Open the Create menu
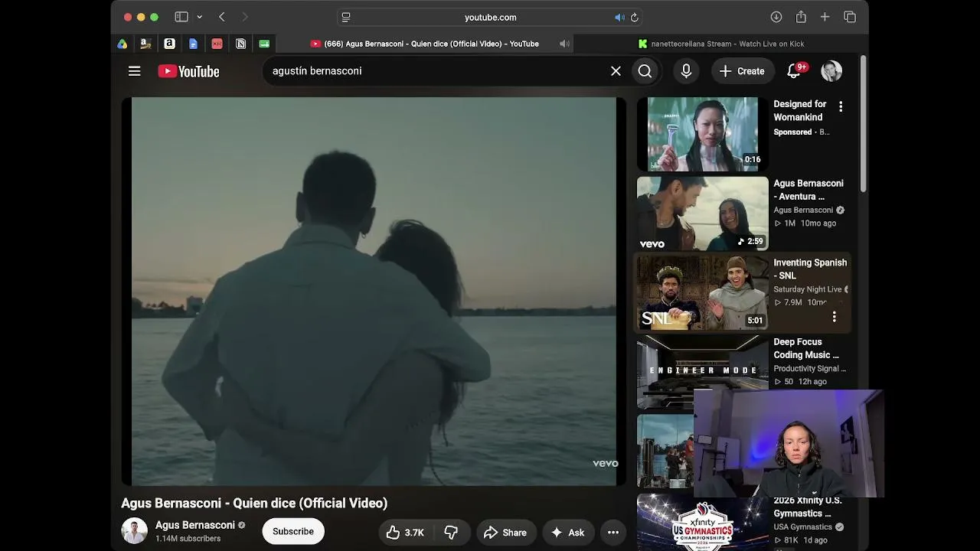980x551 pixels. 742,71
